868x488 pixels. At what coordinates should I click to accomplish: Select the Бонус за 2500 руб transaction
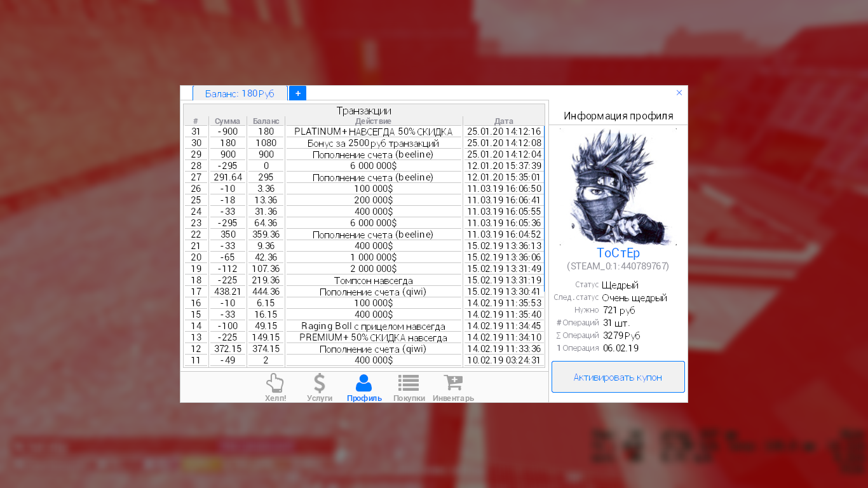[374, 143]
